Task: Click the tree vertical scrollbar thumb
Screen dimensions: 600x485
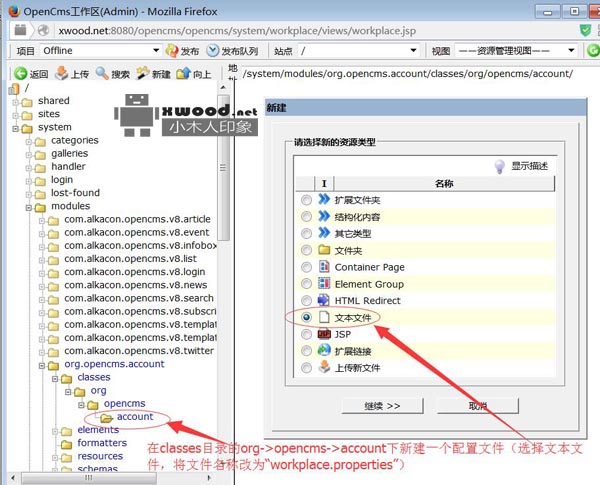Action: coord(223,168)
